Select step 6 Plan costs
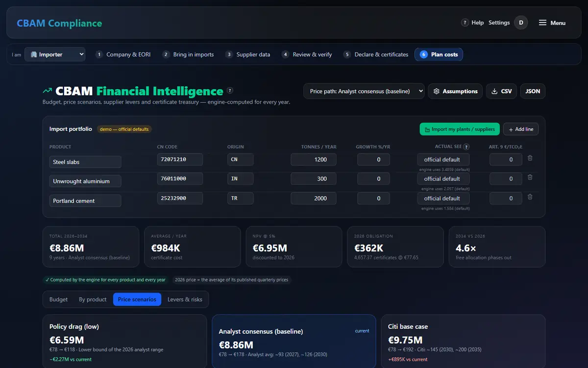The width and height of the screenshot is (588, 368). [439, 54]
